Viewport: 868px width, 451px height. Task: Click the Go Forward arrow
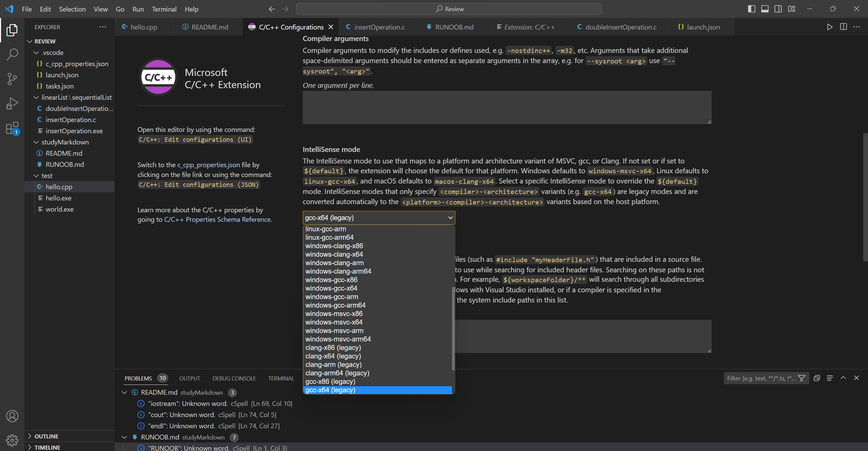[x=285, y=9]
